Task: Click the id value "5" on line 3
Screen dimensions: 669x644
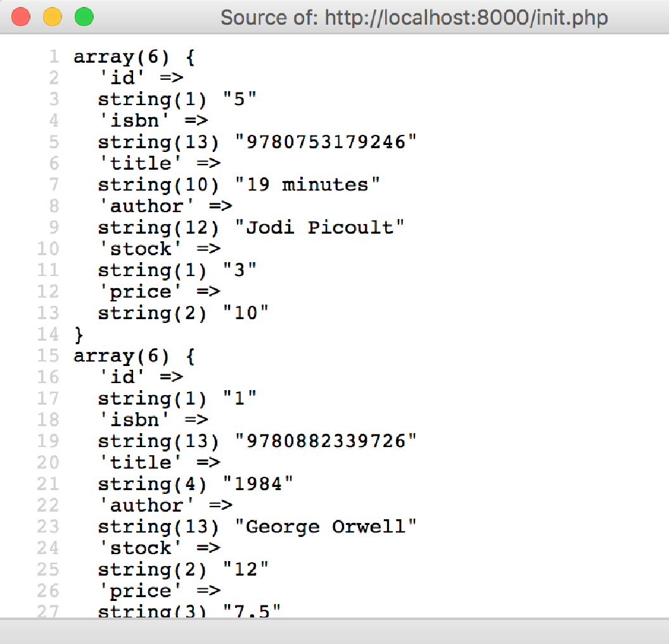Action: (x=239, y=99)
